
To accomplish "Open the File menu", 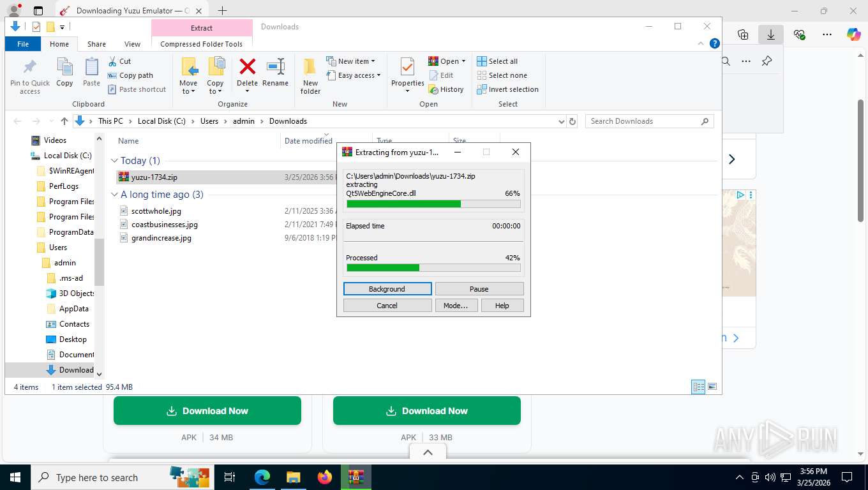I will point(23,44).
